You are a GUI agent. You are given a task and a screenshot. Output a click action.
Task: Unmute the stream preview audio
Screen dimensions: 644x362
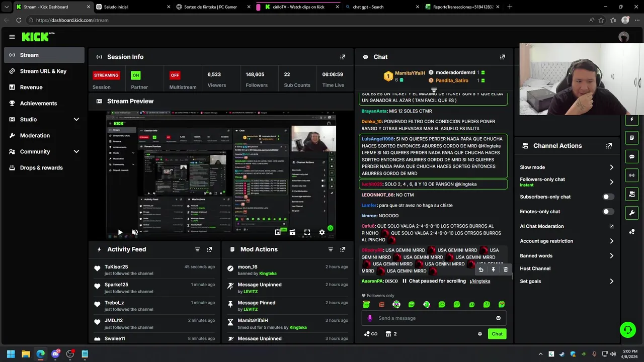(135, 232)
